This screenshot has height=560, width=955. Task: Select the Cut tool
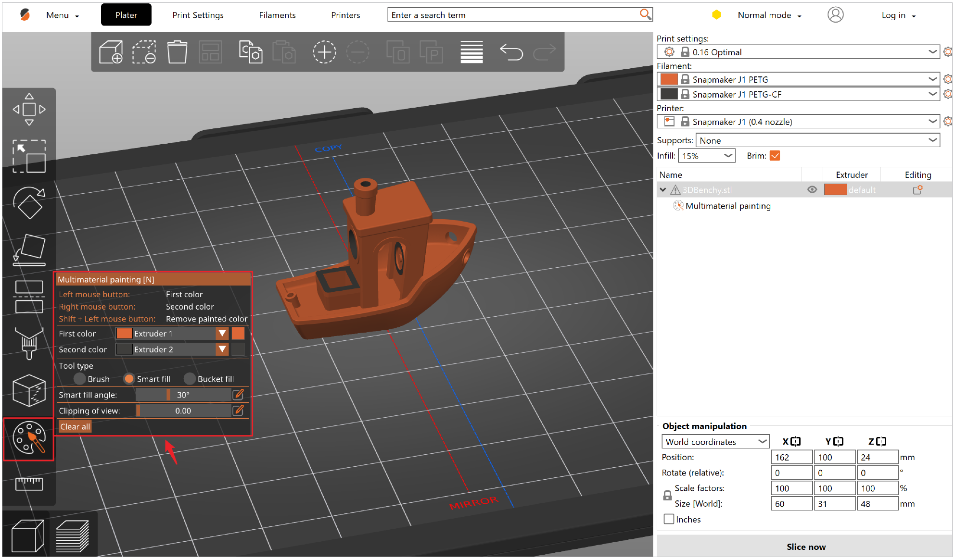[x=29, y=297]
